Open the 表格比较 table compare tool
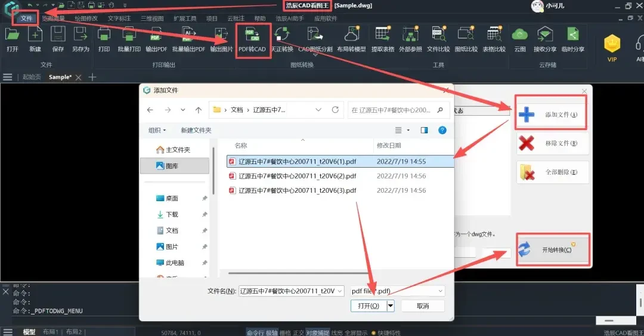 pos(494,35)
